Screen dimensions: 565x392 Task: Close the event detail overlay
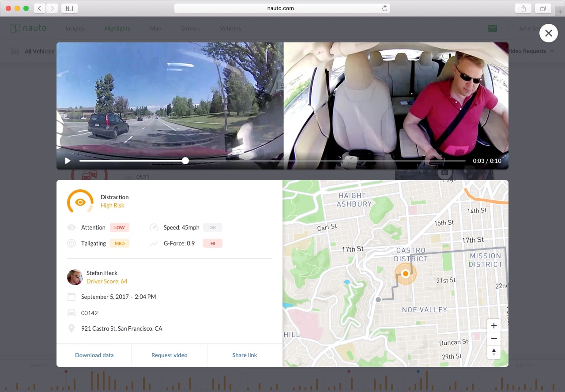(x=548, y=33)
